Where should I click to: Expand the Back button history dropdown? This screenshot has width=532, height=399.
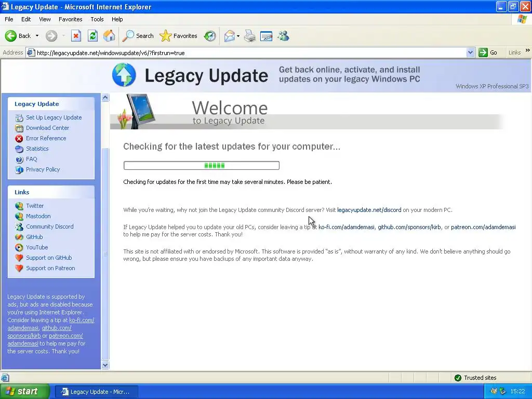point(37,36)
